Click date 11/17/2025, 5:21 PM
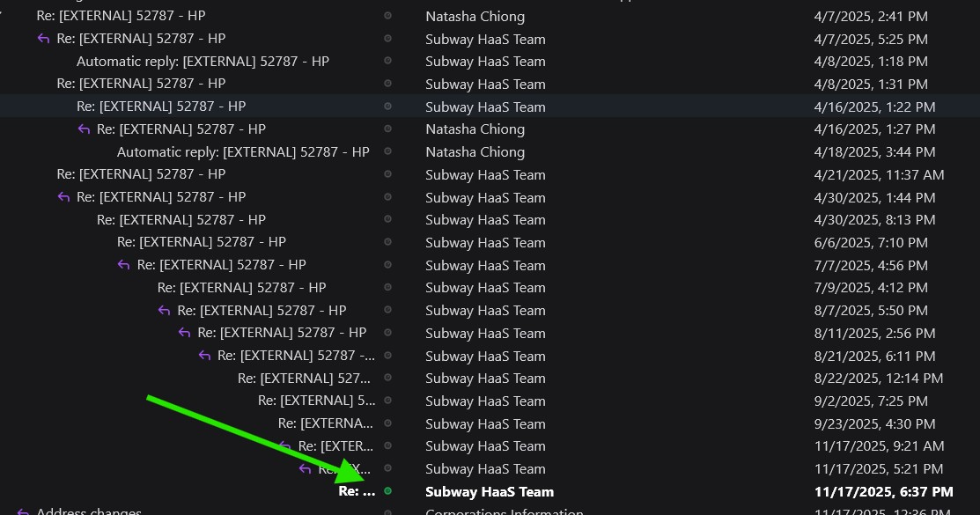980x515 pixels. pyautogui.click(x=878, y=468)
